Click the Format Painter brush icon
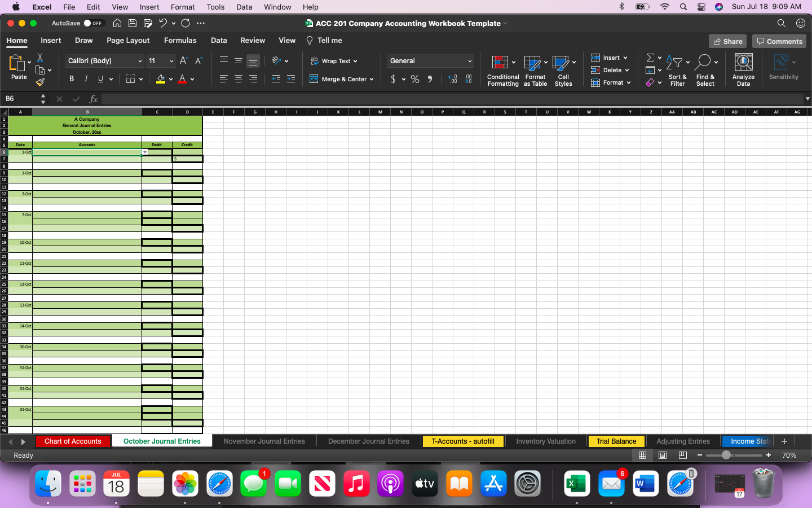 40,82
